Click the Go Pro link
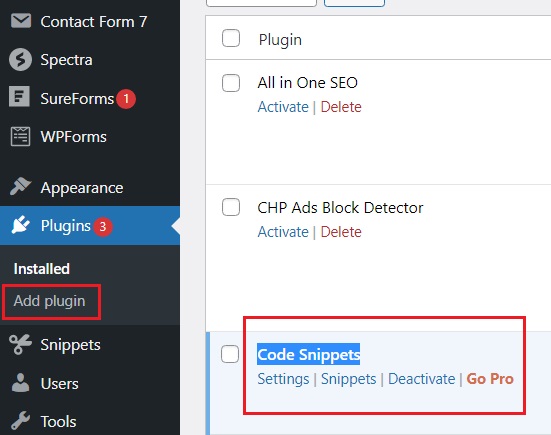This screenshot has height=435, width=551. [x=490, y=379]
